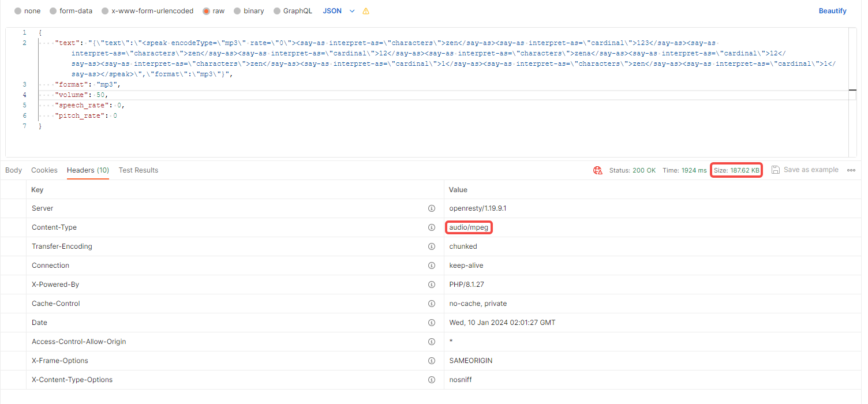Click info icon in Date header row

coord(431,323)
